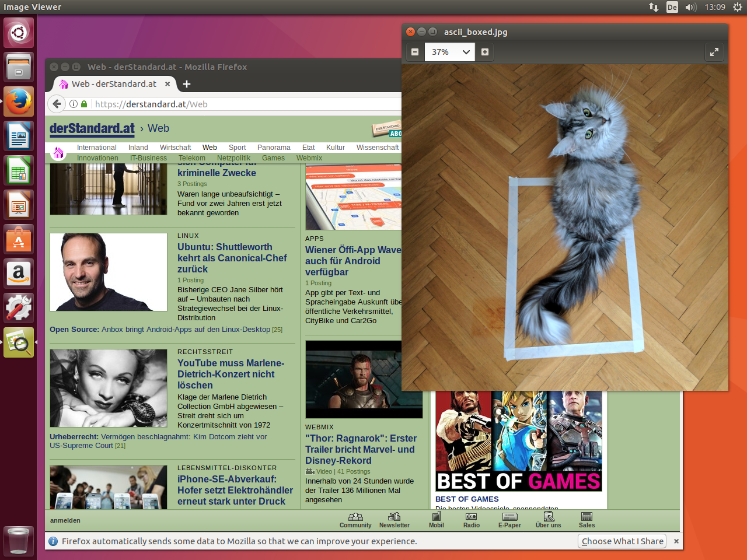Toggle fullscreen in the ascii_boxed.jpg viewer
Screen dimensions: 747x560
[714, 52]
